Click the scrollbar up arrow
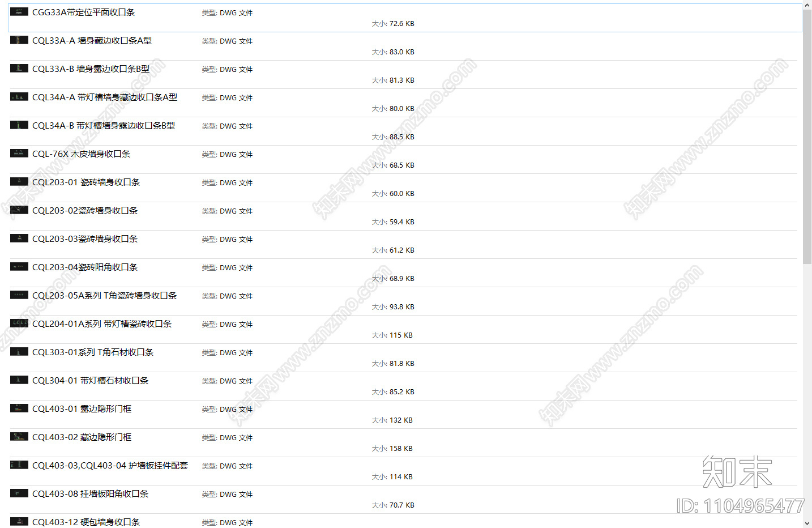Viewport: 812px width, 528px height. coord(807,5)
